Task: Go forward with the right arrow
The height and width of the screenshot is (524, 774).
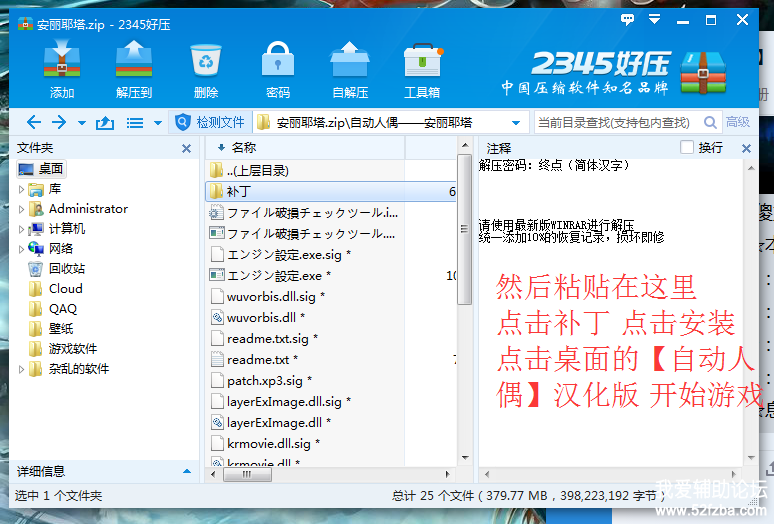Action: tap(59, 122)
